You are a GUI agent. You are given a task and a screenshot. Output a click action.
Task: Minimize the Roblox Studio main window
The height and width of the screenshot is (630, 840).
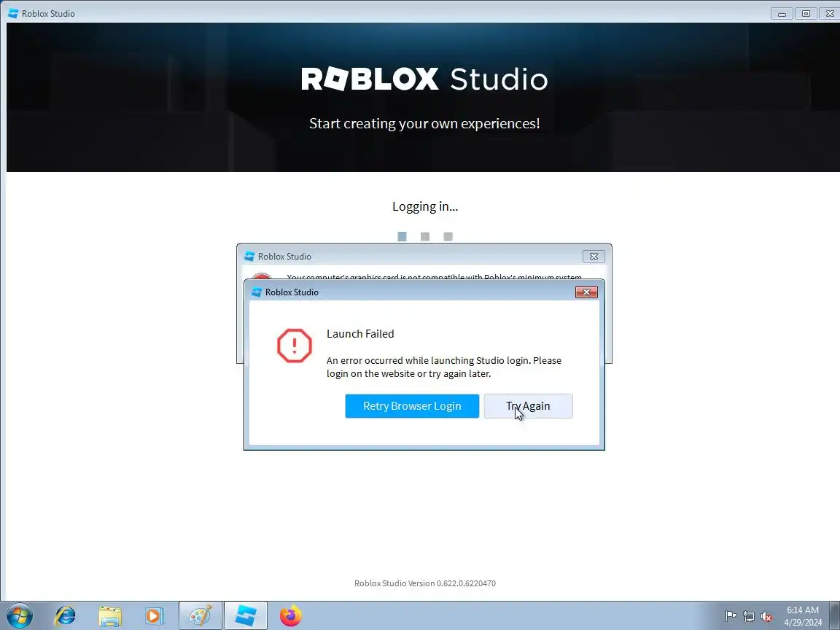pyautogui.click(x=782, y=13)
